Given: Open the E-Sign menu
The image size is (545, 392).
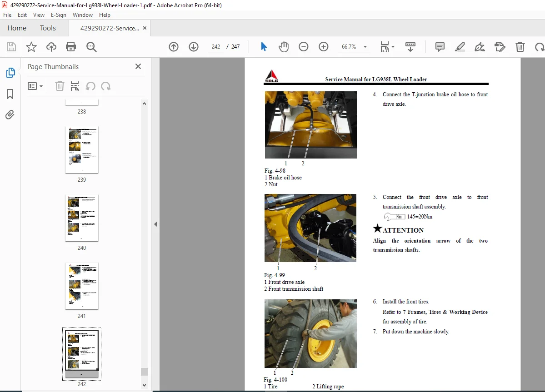Looking at the screenshot, I should click(58, 15).
